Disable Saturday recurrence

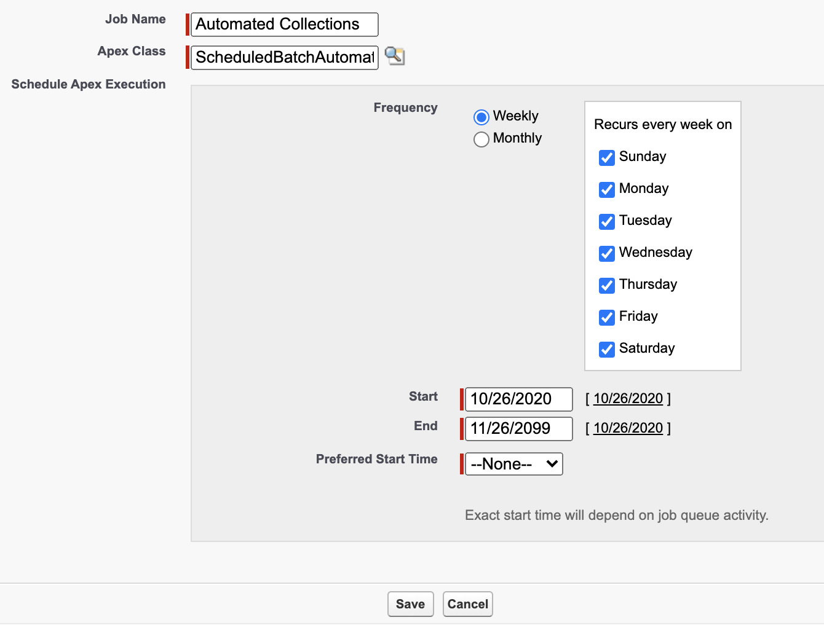click(x=607, y=350)
